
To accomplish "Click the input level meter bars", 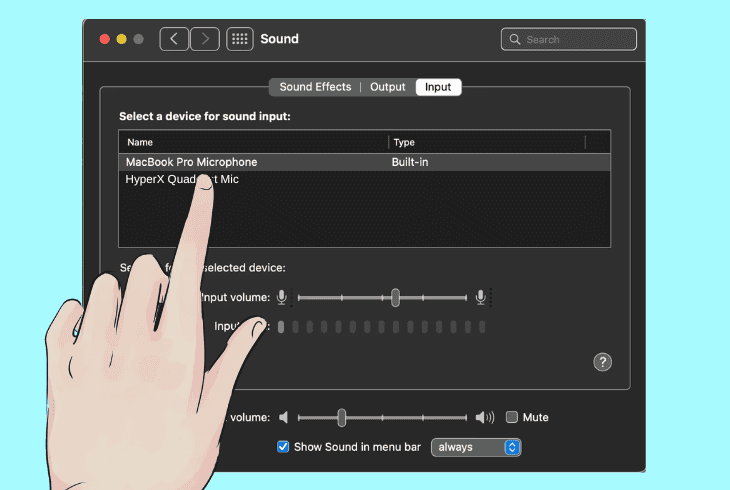I will click(381, 327).
